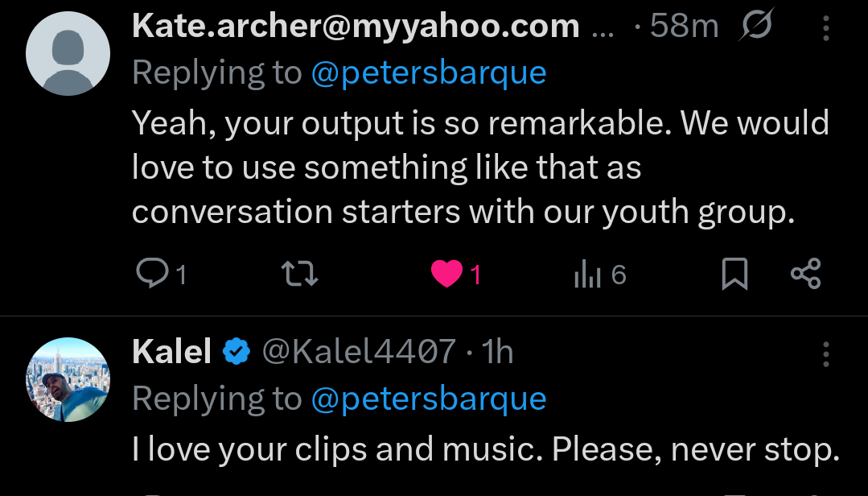Unlike Kate.archer's reply with pink heart
The image size is (868, 496).
pos(446,275)
